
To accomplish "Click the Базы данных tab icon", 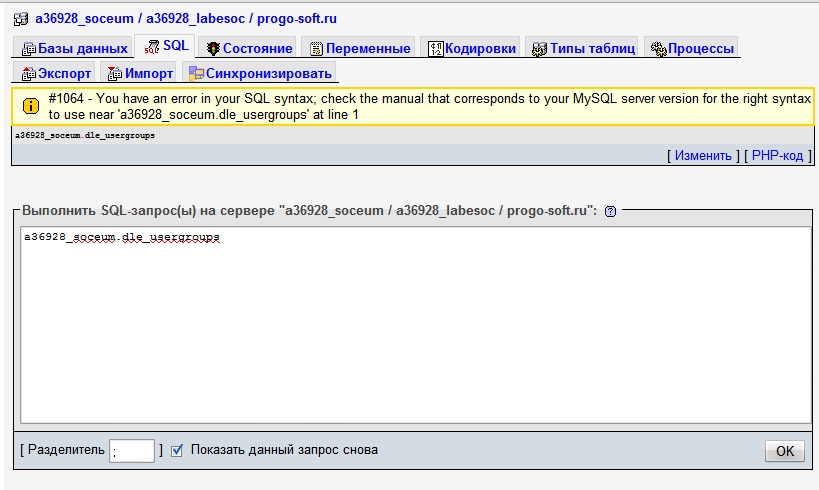I will coord(29,48).
